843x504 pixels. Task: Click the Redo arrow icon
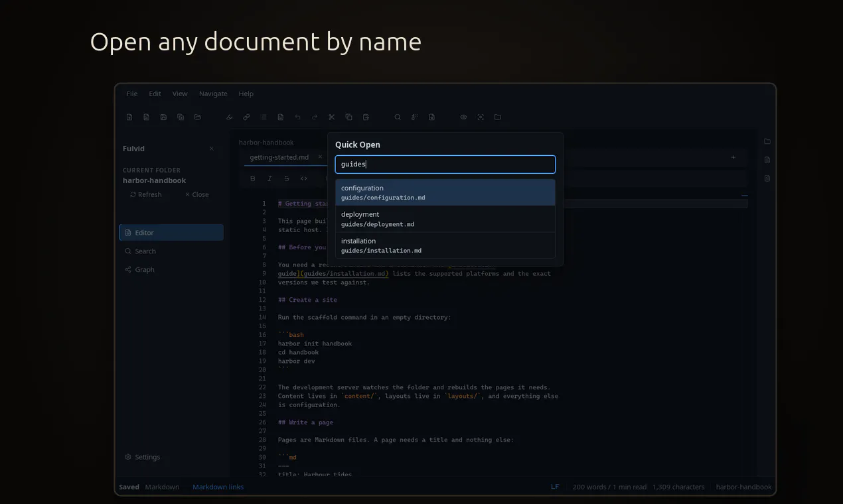pos(315,117)
